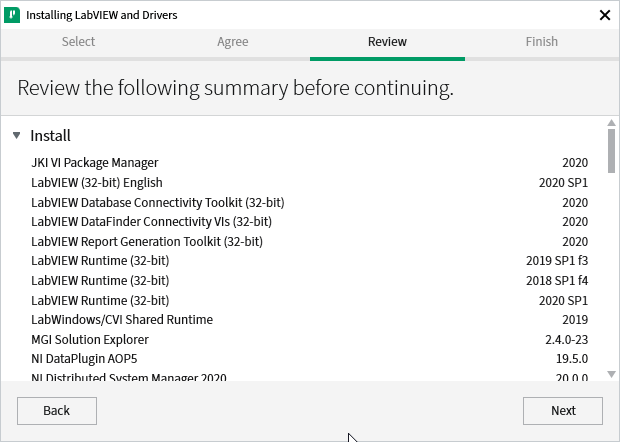Select JKI VI Package Manager entry

pyautogui.click(x=94, y=163)
